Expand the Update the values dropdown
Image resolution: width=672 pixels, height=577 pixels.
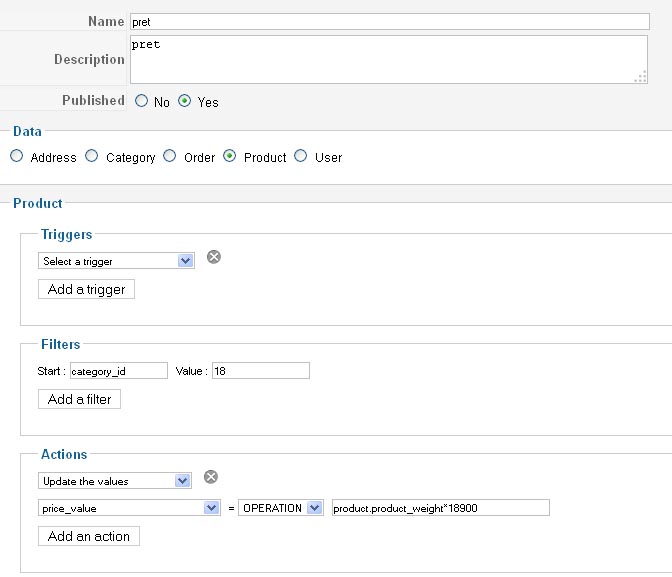(x=114, y=481)
